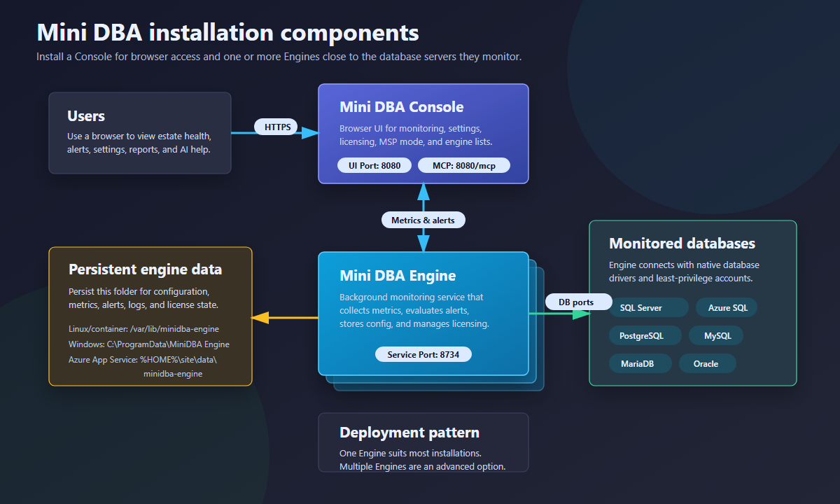Click the Service Port: 8734 pill
This screenshot has height=504, width=840.
point(423,354)
